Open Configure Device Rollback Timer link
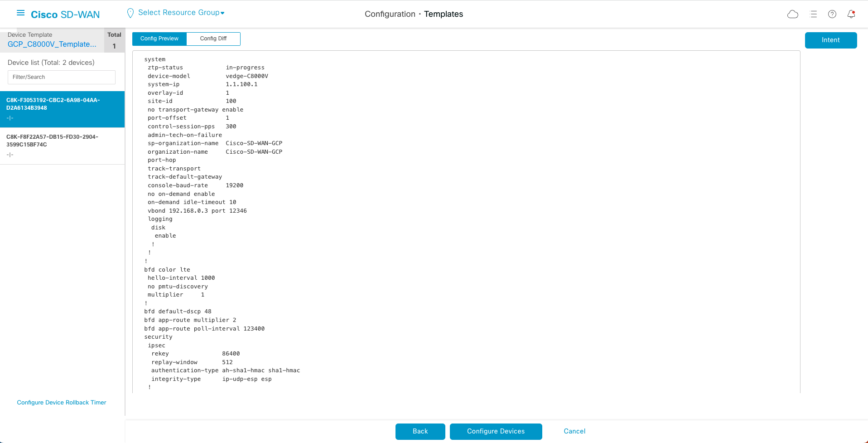 pos(62,402)
